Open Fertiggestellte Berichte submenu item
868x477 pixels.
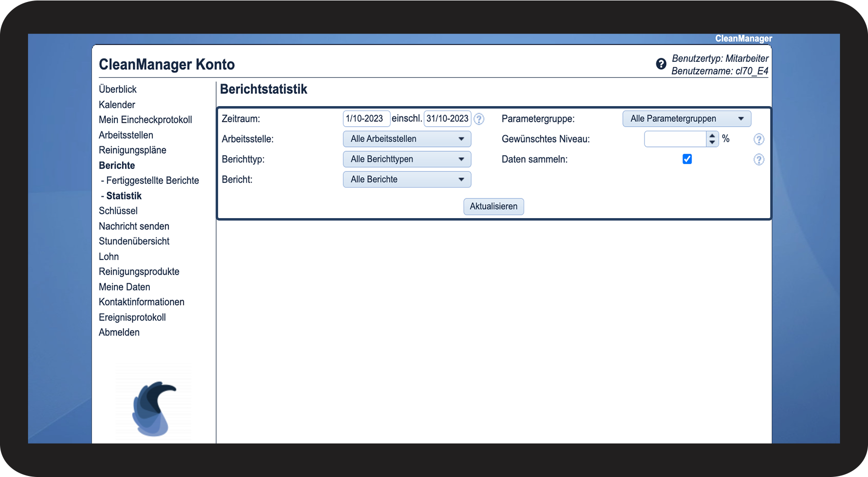[x=152, y=181]
